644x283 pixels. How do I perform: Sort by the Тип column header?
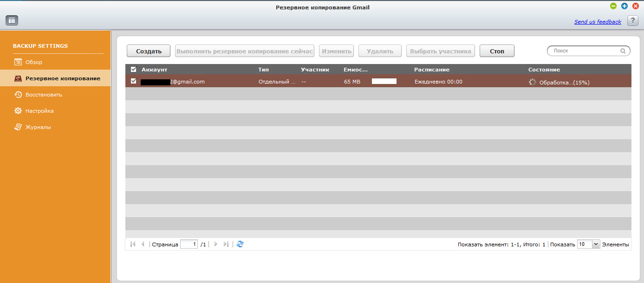[x=263, y=70]
